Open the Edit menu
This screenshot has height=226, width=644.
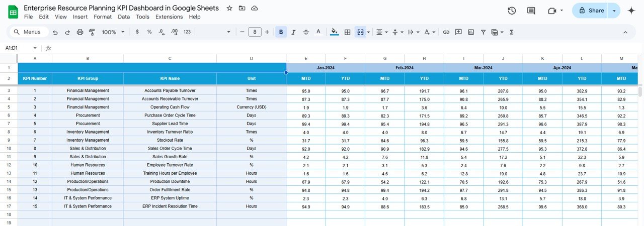coord(44,17)
